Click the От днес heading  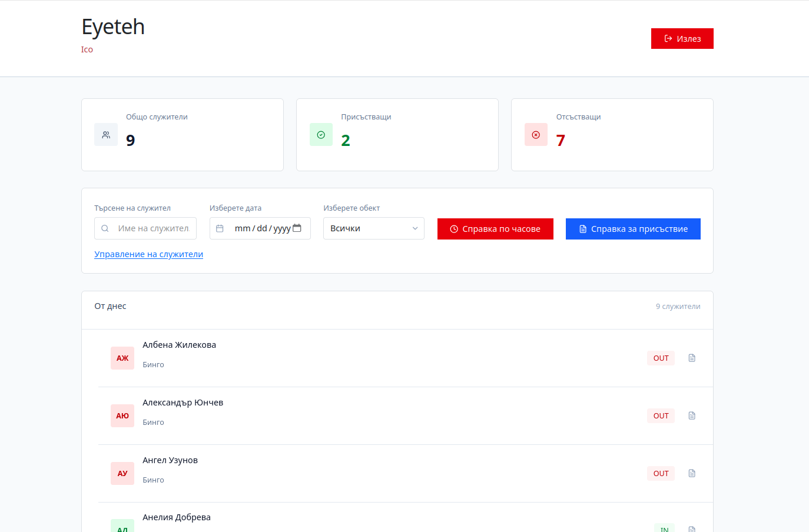(x=110, y=306)
